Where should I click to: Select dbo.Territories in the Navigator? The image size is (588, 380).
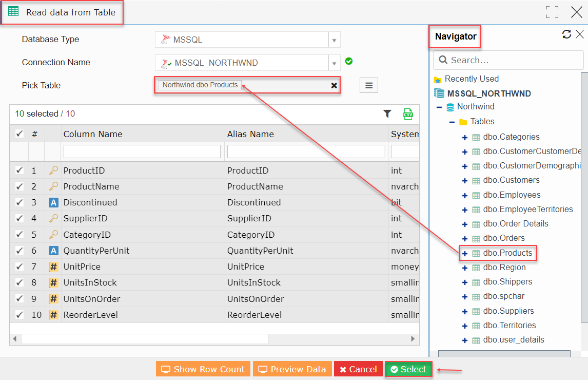point(509,325)
